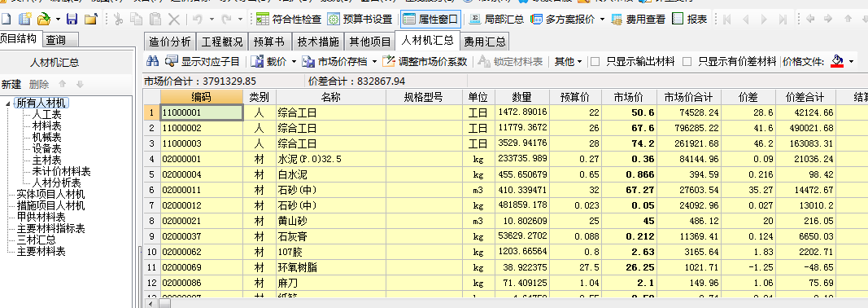Click the new blank file icon

pyautogui.click(x=6, y=20)
